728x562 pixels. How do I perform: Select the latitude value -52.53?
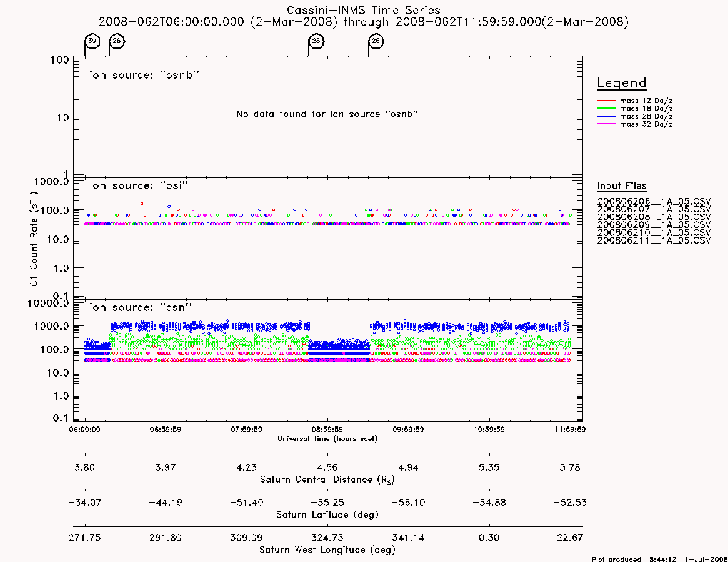coord(570,503)
